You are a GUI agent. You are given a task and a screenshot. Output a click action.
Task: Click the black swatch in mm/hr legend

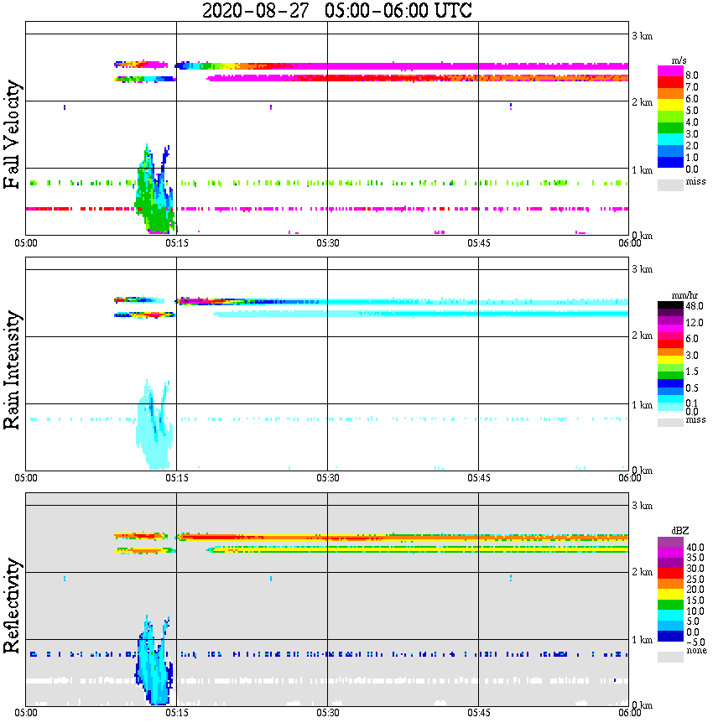click(x=670, y=304)
